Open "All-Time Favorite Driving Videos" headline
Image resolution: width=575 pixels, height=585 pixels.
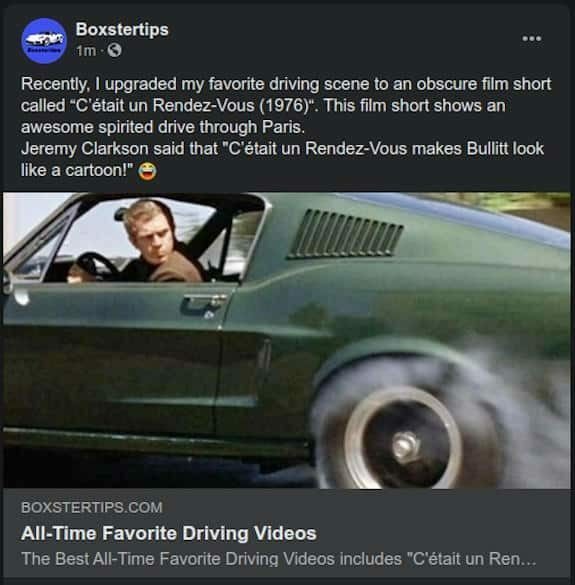[169, 533]
